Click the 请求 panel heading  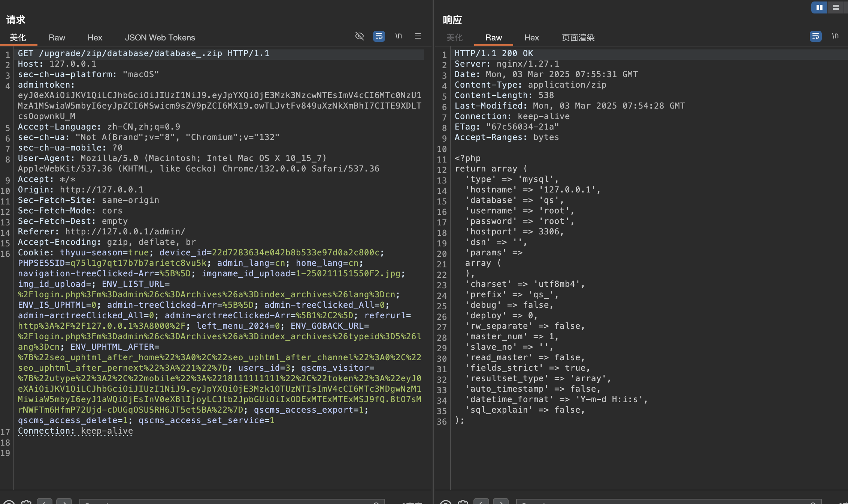click(16, 20)
